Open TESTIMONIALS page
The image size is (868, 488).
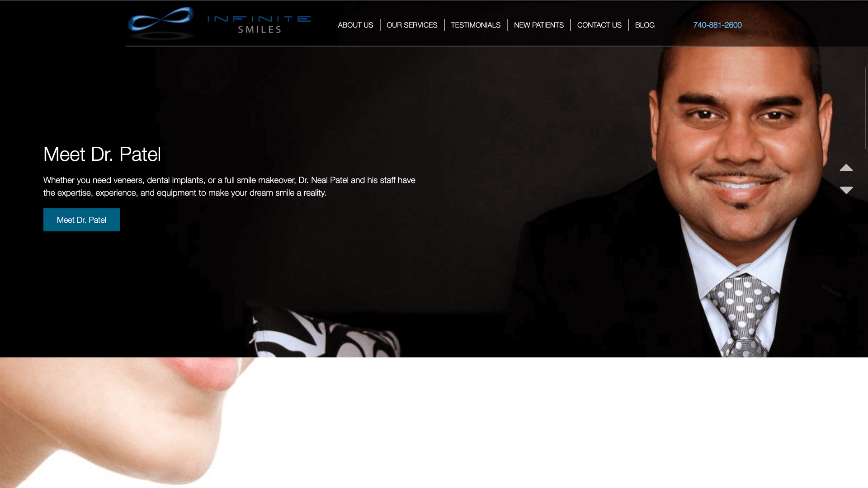475,25
